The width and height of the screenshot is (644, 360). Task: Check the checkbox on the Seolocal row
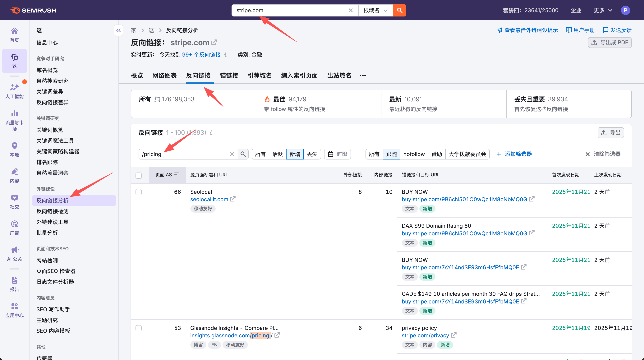[x=139, y=192]
